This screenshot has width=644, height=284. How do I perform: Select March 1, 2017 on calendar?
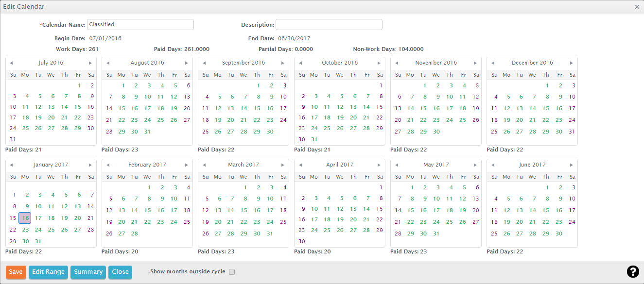pyautogui.click(x=245, y=187)
